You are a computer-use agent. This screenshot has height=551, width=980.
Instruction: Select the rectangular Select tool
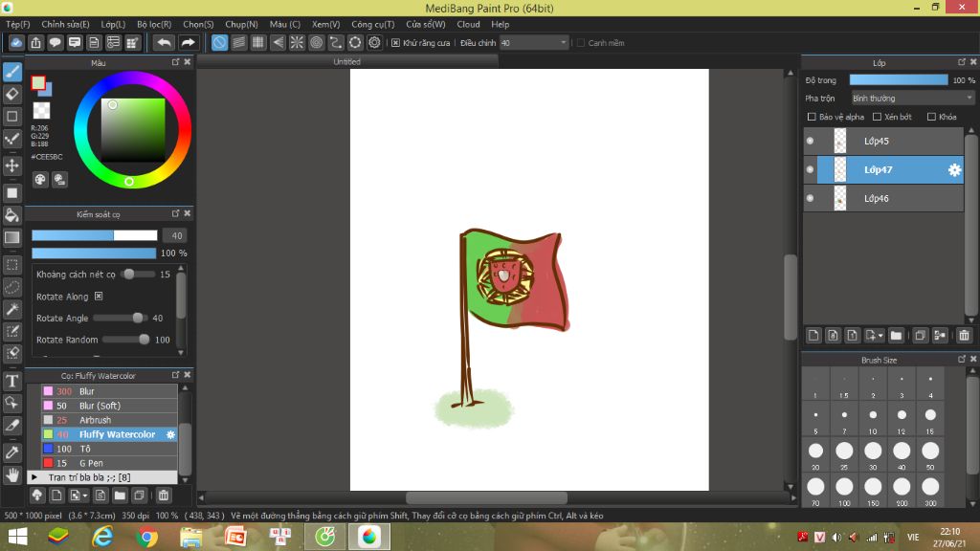point(12,265)
